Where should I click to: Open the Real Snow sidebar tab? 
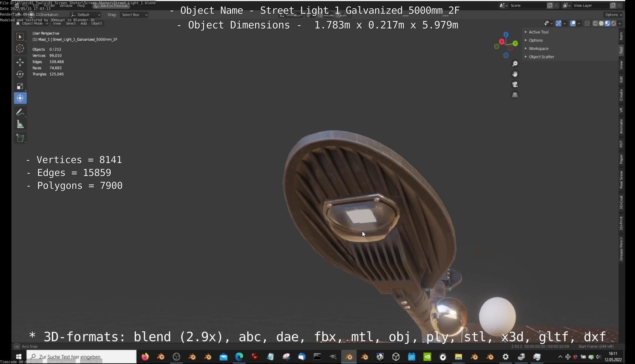621,180
